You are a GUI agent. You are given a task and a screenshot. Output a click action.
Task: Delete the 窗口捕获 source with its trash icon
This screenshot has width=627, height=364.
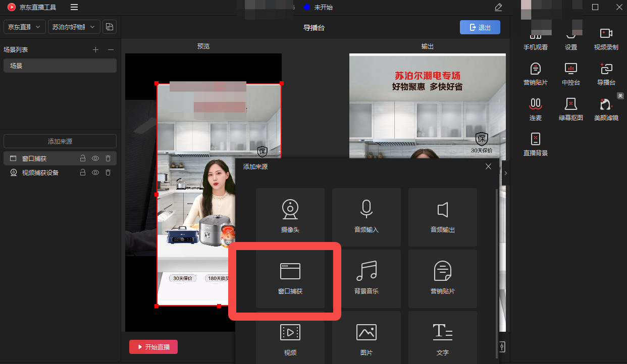(108, 158)
